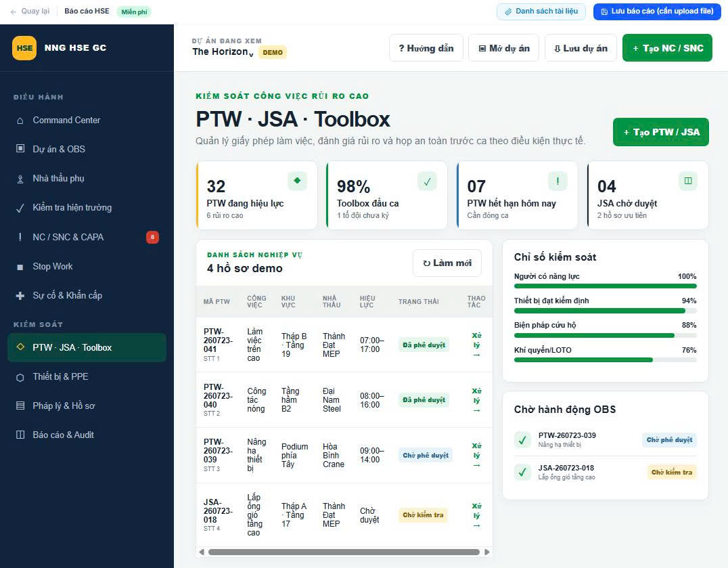Click the green check icon beside PTW-260723-039
The image size is (728, 568).
[522, 440]
